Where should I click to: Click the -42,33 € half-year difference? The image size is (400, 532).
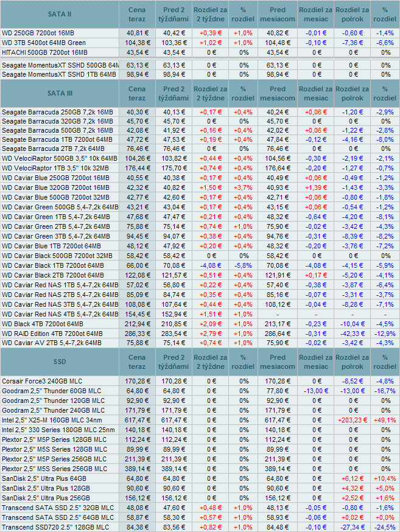pyautogui.click(x=352, y=334)
